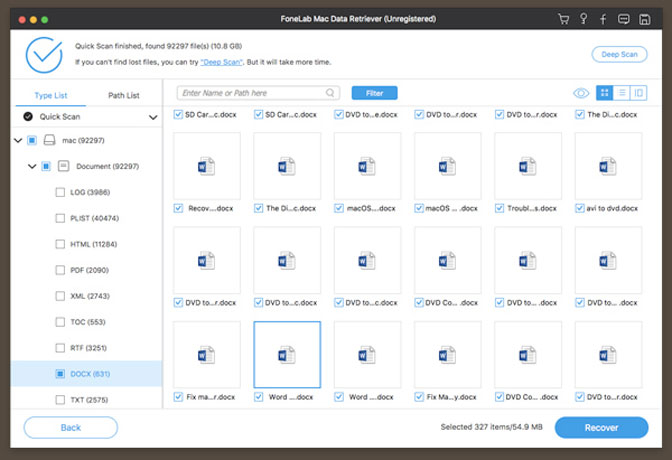672x460 pixels.
Task: Toggle the RTF (3251) checkbox
Action: coord(60,348)
